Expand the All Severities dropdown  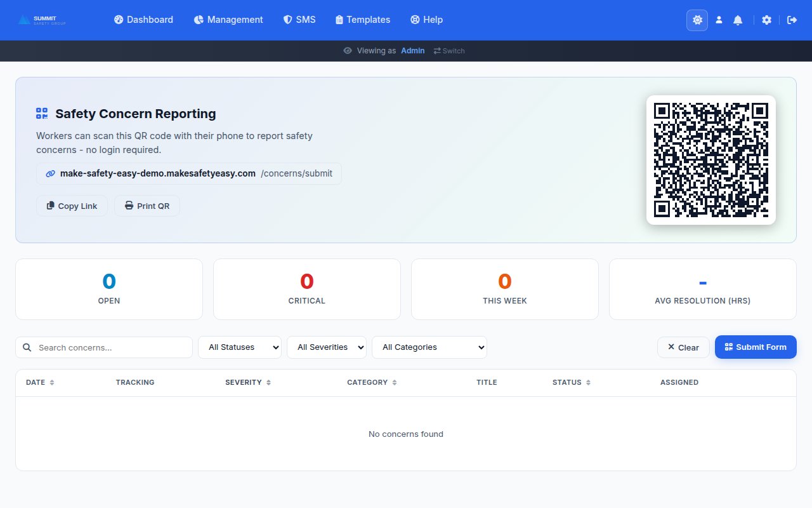click(x=327, y=347)
